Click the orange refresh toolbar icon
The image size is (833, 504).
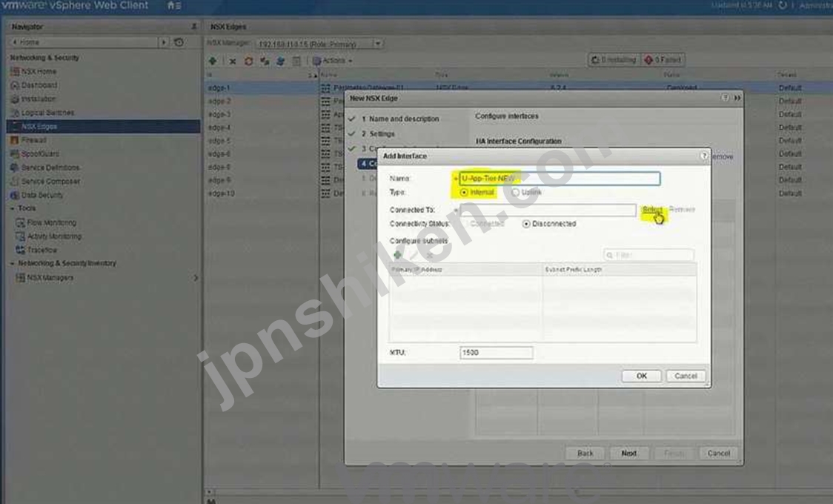pos(248,61)
